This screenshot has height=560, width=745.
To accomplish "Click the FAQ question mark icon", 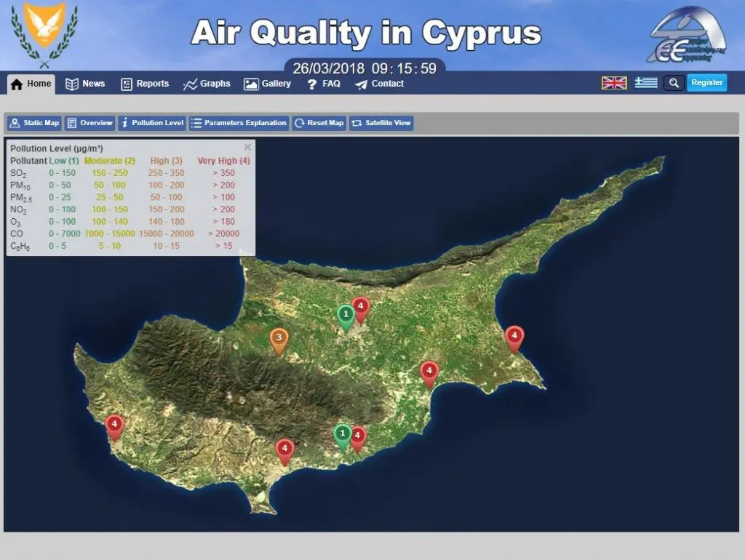I will coord(312,84).
